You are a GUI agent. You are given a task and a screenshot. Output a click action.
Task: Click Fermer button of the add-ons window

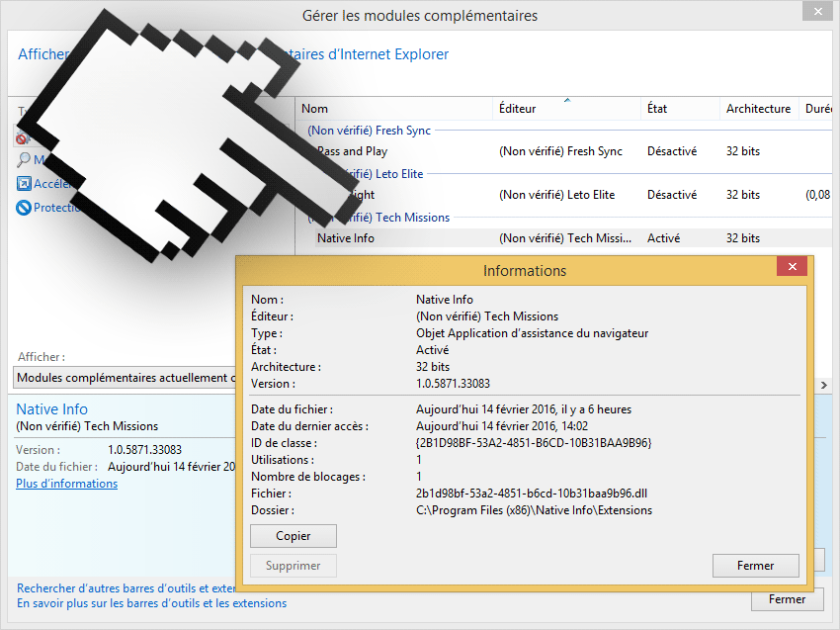pos(787,599)
